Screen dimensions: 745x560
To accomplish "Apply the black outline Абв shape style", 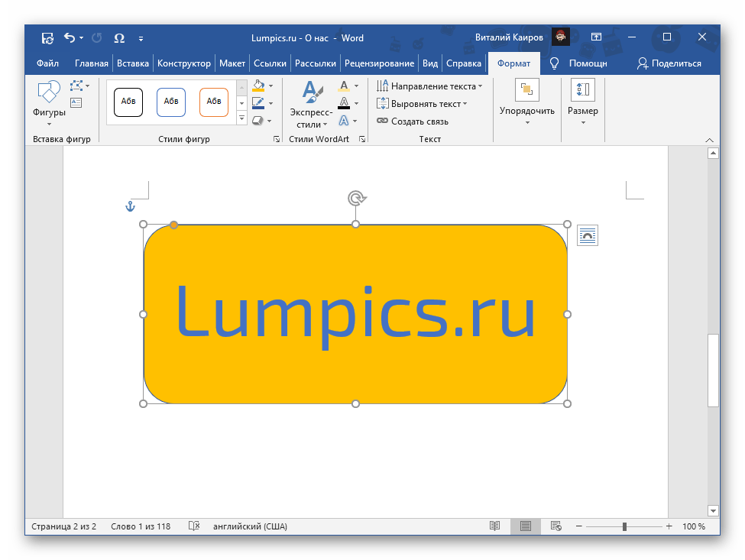I will pyautogui.click(x=128, y=102).
